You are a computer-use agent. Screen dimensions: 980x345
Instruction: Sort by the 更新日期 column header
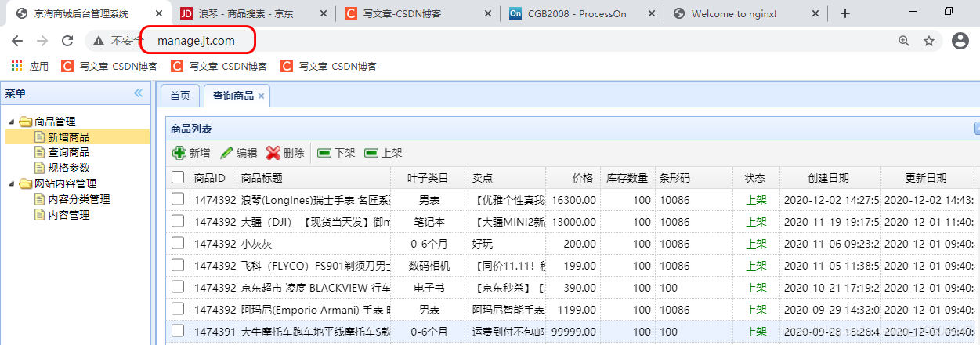click(926, 178)
